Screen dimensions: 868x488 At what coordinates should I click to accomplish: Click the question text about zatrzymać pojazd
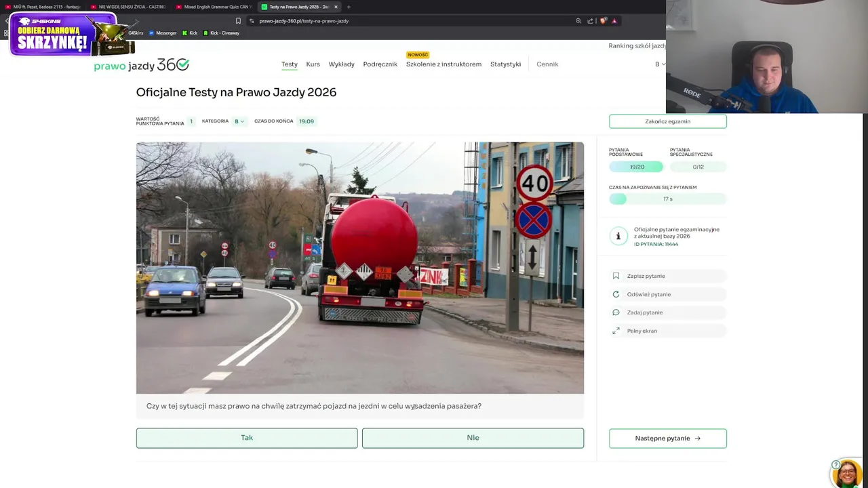(314, 406)
